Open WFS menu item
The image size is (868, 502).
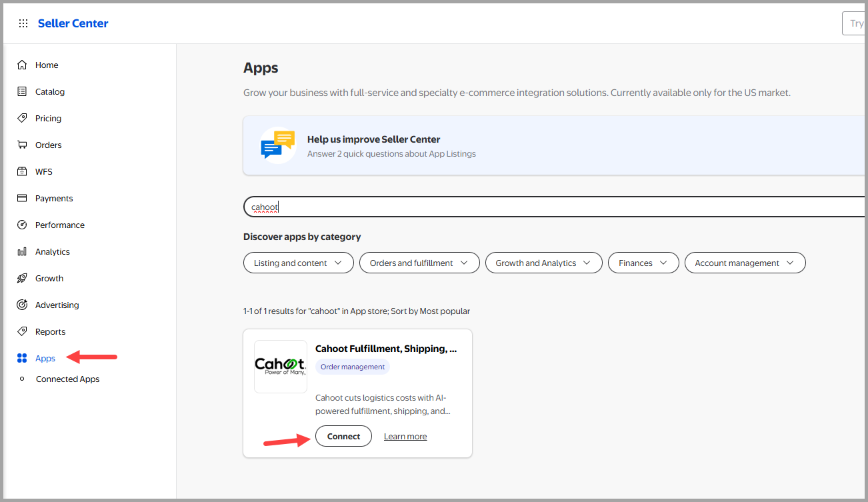click(x=44, y=171)
